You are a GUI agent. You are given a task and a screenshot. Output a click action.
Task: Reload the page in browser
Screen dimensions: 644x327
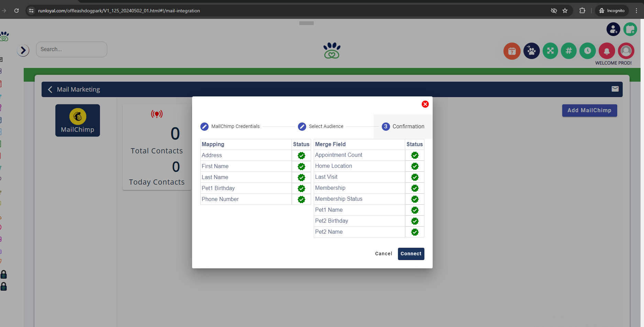(16, 11)
